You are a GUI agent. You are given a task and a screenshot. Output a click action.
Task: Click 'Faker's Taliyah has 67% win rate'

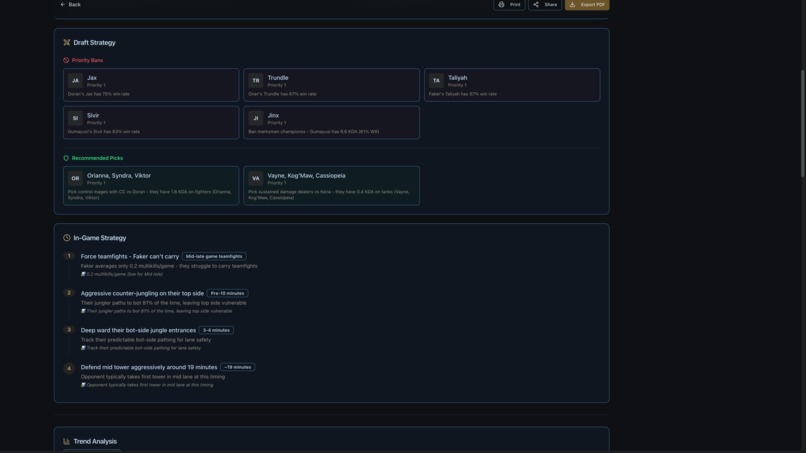[x=463, y=94]
